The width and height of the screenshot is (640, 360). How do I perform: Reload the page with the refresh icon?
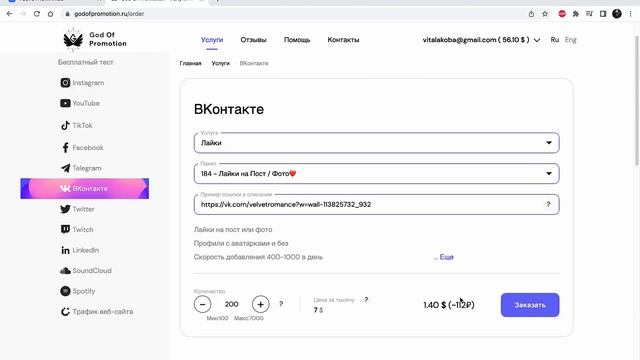pos(37,13)
